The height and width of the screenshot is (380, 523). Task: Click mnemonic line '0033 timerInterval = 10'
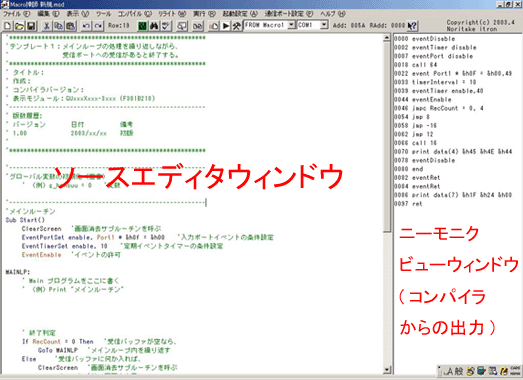435,82
